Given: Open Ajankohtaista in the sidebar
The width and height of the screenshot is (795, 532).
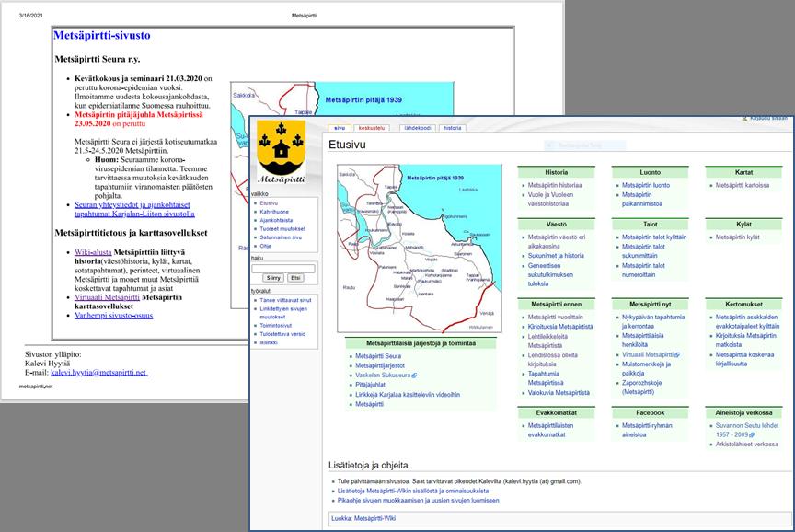Looking at the screenshot, I should pyautogui.click(x=276, y=220).
